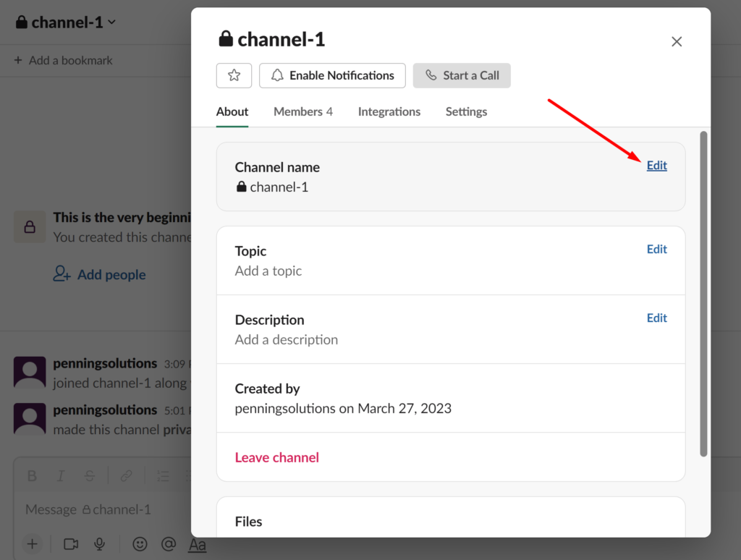741x560 pixels.
Task: Switch to the About tab
Action: click(x=232, y=112)
